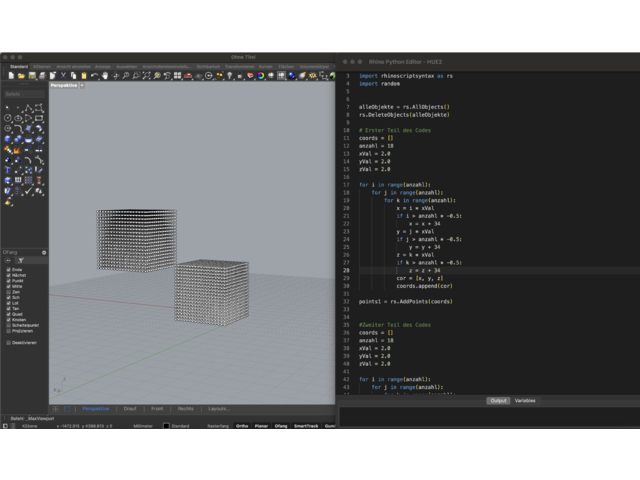
Task: Undo the last action with the undo arrow
Action: [94, 76]
